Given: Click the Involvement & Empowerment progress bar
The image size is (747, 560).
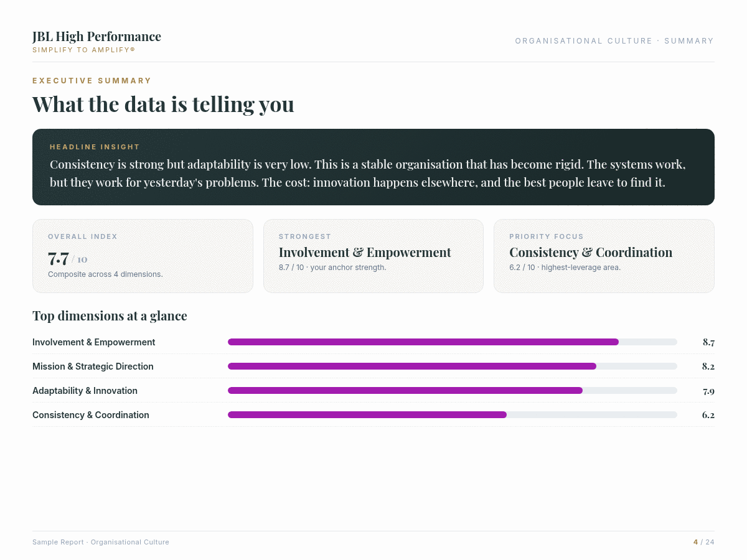Looking at the screenshot, I should tap(453, 342).
